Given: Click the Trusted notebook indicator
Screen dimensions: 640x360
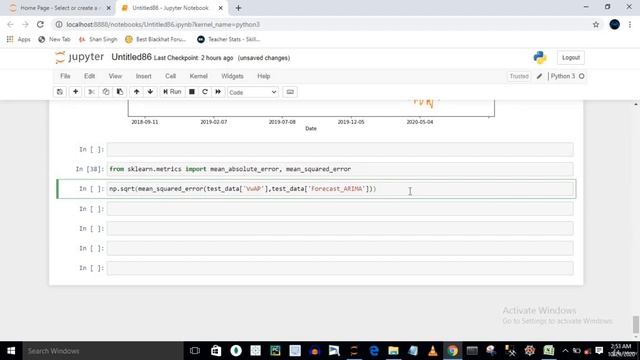Looking at the screenshot, I should point(519,76).
